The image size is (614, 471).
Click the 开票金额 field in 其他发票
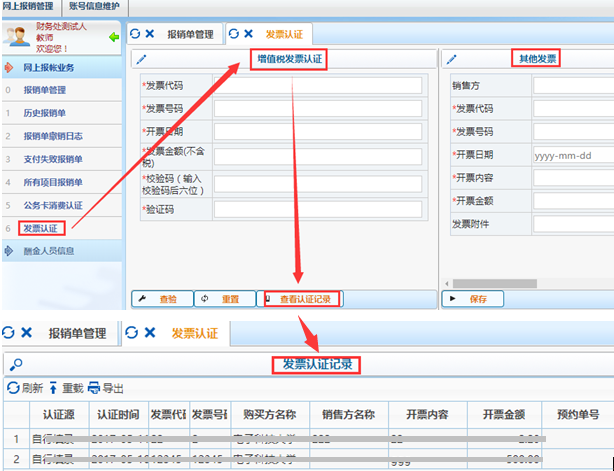(574, 201)
